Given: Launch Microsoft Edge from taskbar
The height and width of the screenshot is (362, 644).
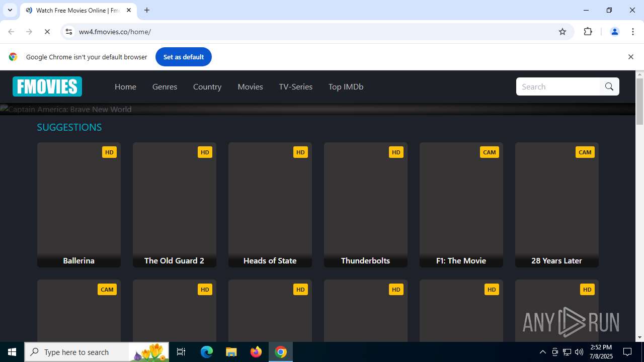Looking at the screenshot, I should coord(207,352).
